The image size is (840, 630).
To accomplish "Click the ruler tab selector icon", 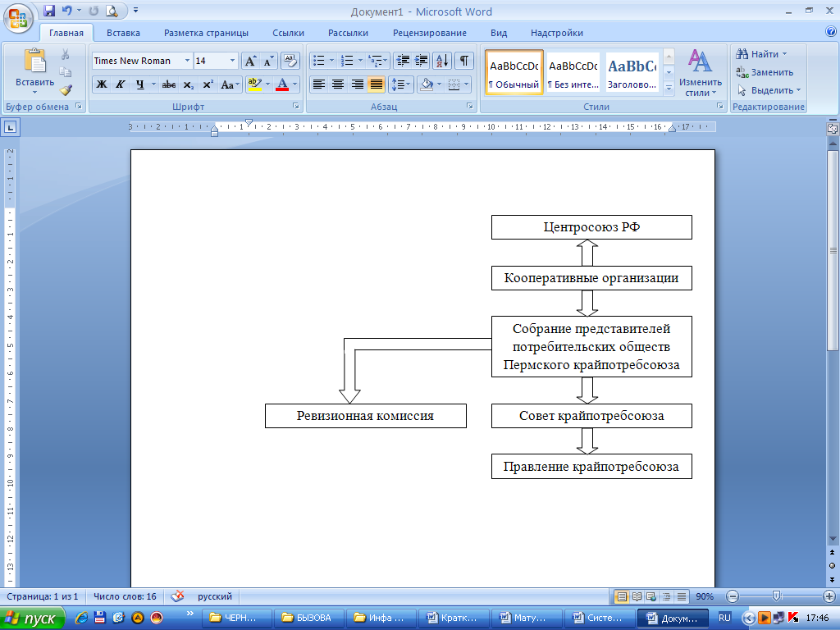I will (x=11, y=127).
